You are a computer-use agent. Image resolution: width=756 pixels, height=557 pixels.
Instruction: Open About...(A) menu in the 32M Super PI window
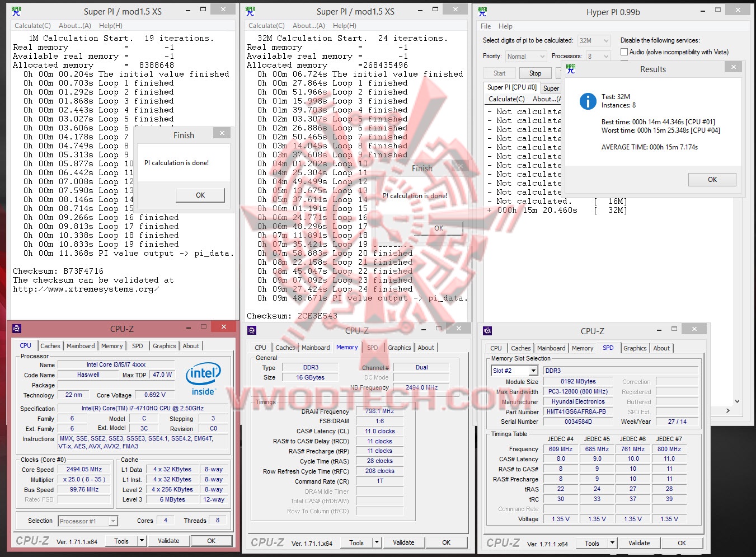pyautogui.click(x=309, y=26)
